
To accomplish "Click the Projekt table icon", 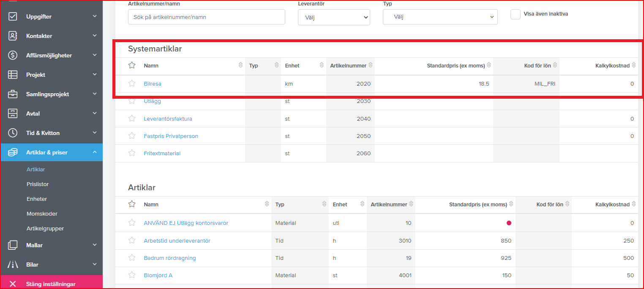I will click(13, 75).
